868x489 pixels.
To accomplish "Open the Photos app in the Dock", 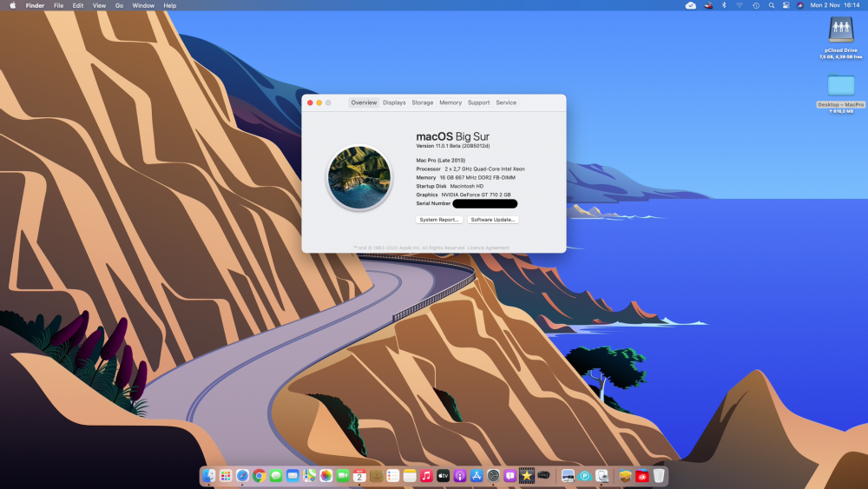I will 326,475.
